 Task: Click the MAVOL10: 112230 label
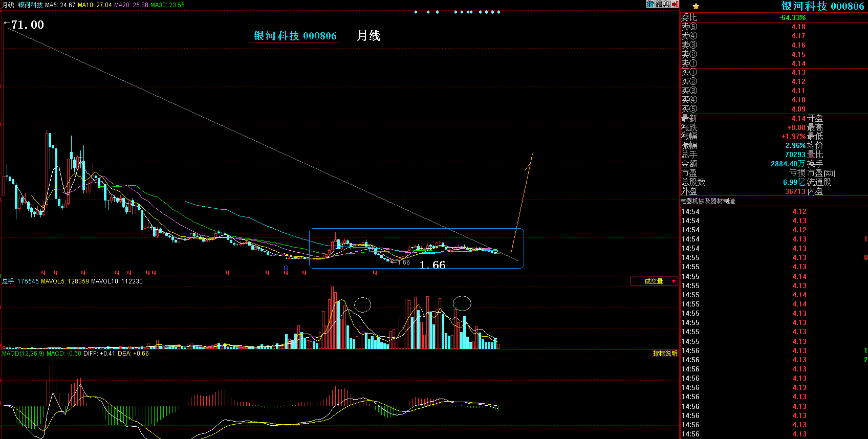point(117,281)
